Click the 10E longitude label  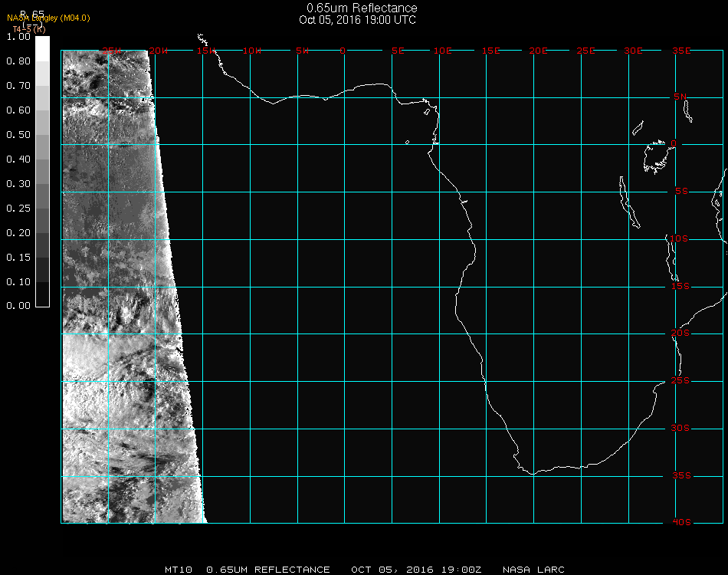click(443, 51)
